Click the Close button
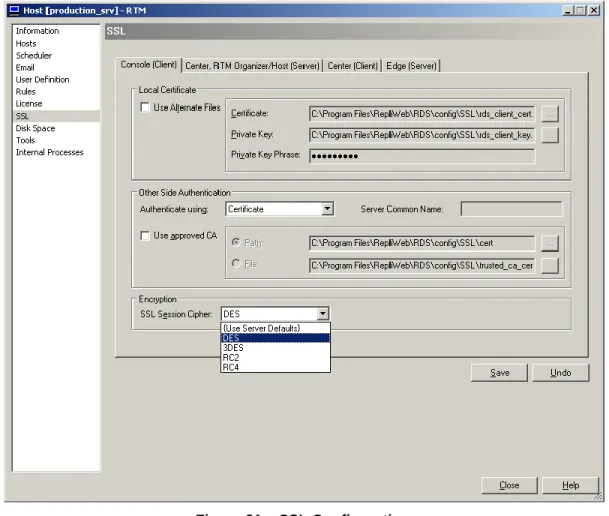 point(509,485)
